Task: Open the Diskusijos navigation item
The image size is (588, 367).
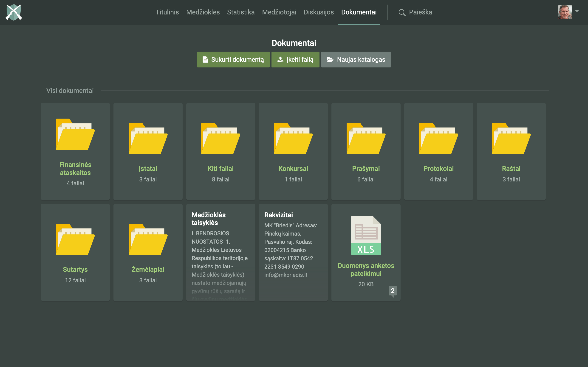Action: [x=319, y=12]
